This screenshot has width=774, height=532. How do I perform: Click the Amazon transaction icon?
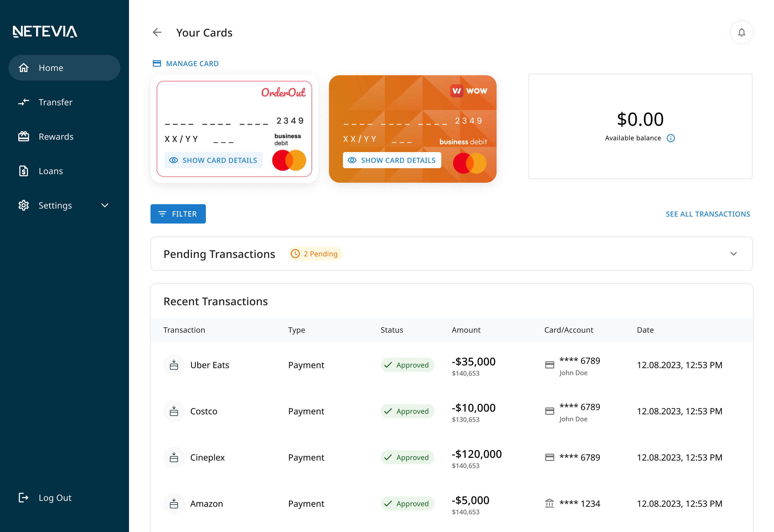(x=174, y=503)
